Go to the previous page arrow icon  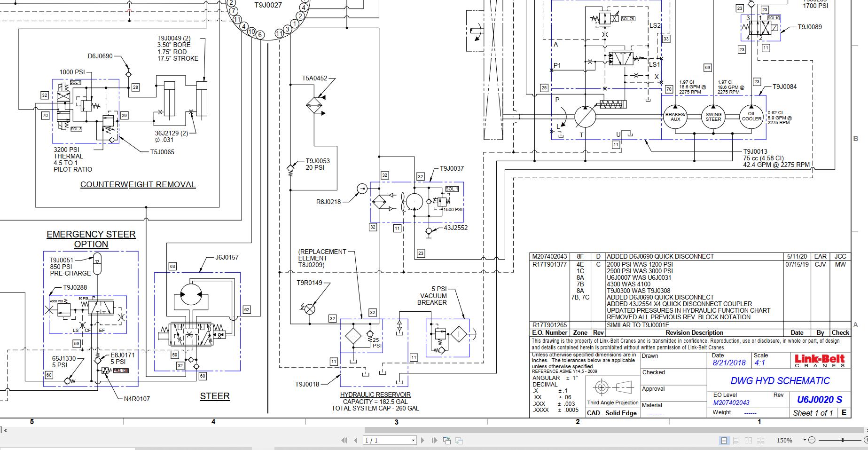pyautogui.click(x=356, y=441)
